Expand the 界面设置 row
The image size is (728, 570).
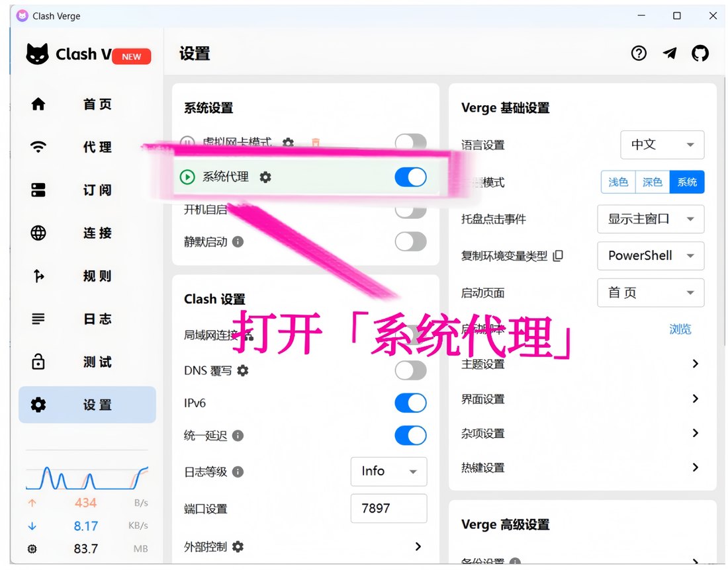pos(582,399)
